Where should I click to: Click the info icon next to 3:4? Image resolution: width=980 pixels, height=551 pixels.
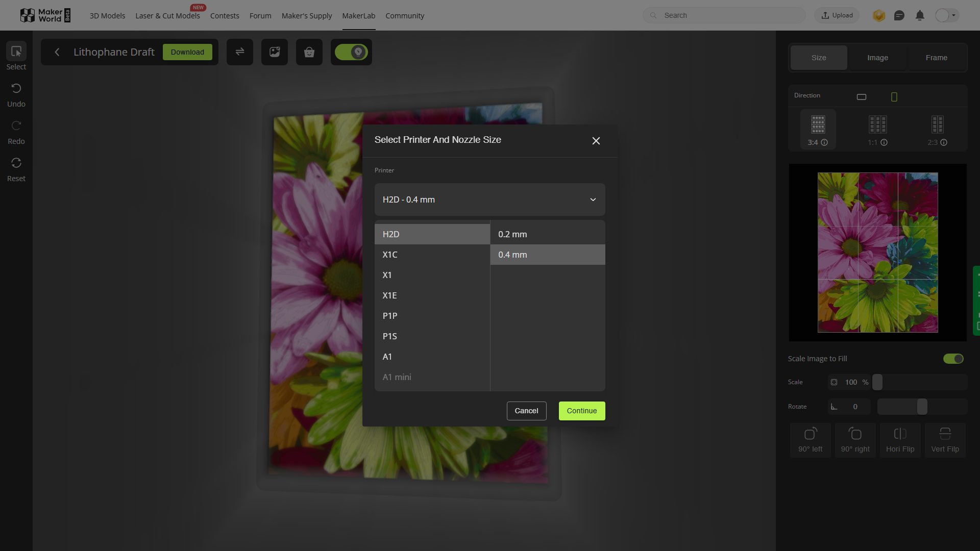coord(824,143)
